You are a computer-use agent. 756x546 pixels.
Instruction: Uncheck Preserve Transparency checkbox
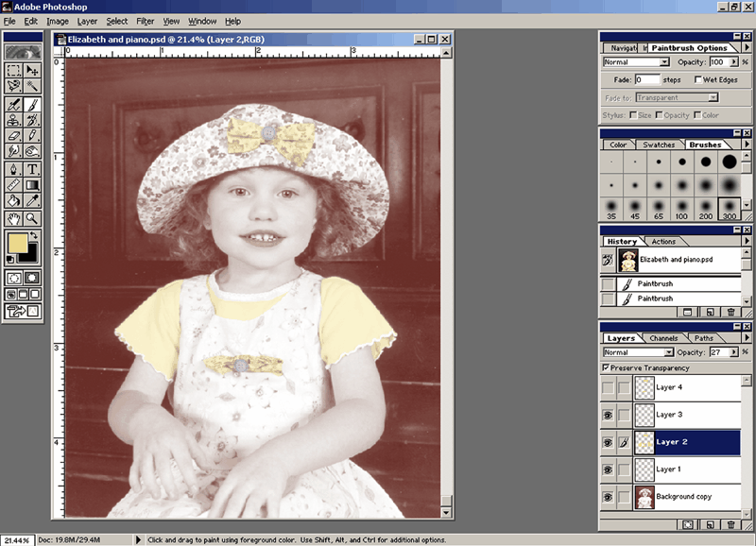coord(606,367)
